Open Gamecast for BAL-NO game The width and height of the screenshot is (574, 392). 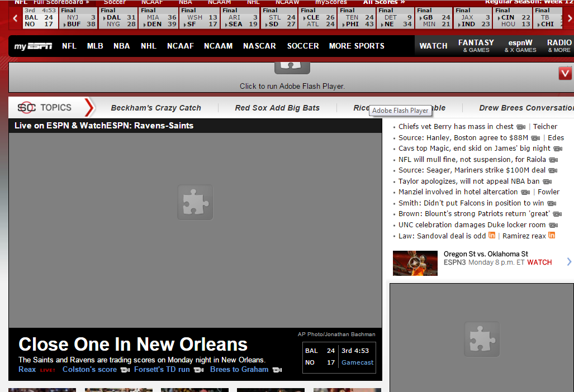click(x=357, y=362)
